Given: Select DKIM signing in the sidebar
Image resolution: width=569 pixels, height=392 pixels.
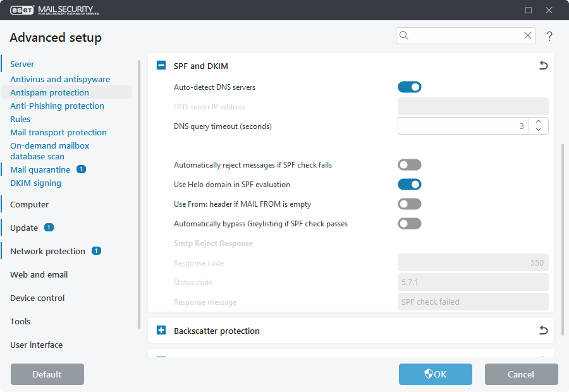Looking at the screenshot, I should tap(35, 183).
